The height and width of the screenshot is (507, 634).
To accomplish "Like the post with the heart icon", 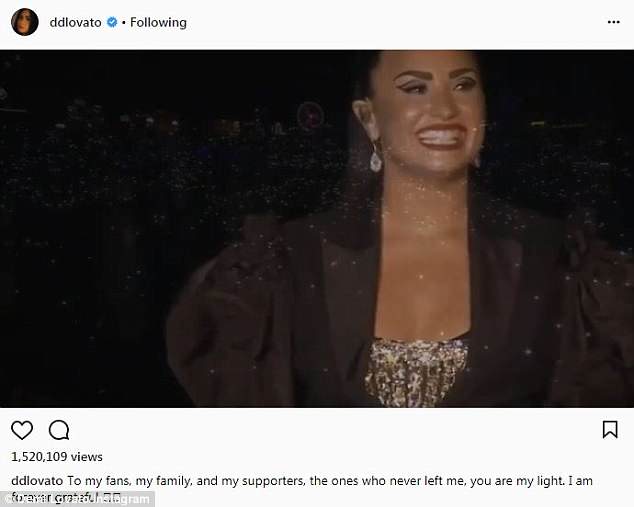I will pyautogui.click(x=22, y=430).
